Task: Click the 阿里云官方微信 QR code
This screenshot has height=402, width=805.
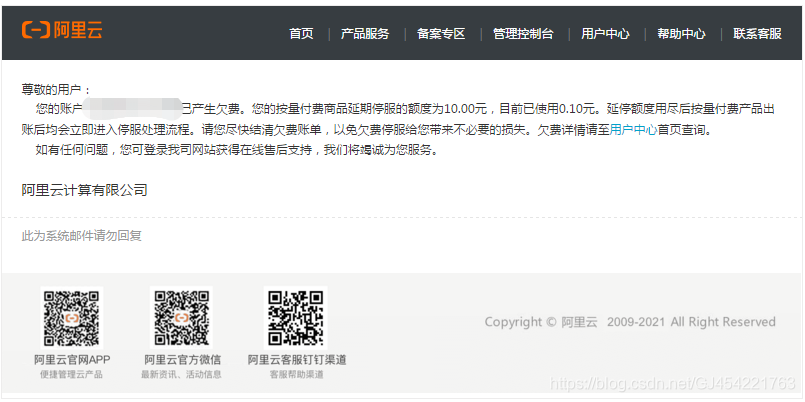Action: tap(181, 318)
